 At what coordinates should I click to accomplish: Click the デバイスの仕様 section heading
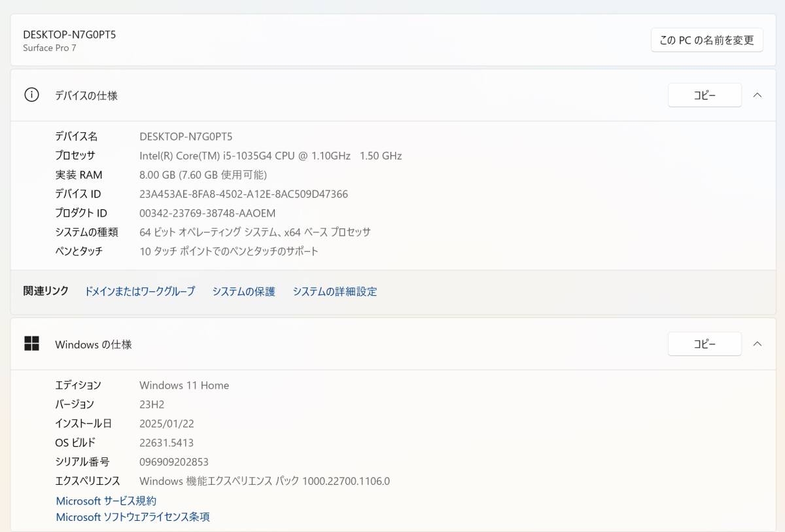(86, 96)
